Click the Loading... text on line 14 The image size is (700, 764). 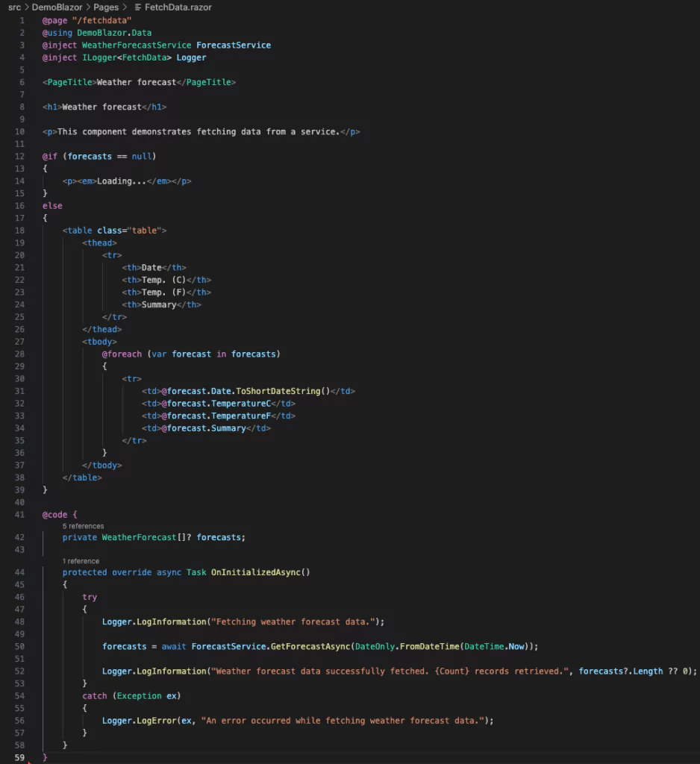point(122,181)
